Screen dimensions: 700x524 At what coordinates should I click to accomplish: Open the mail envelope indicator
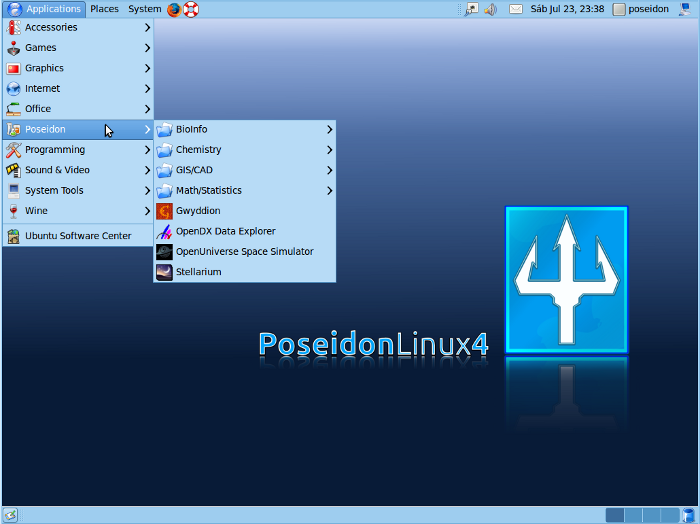click(x=516, y=9)
